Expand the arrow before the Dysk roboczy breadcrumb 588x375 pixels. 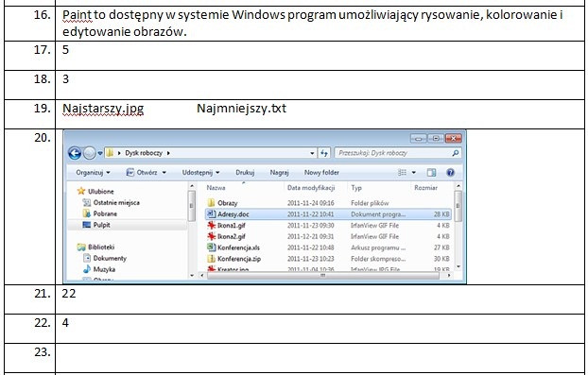click(119, 153)
